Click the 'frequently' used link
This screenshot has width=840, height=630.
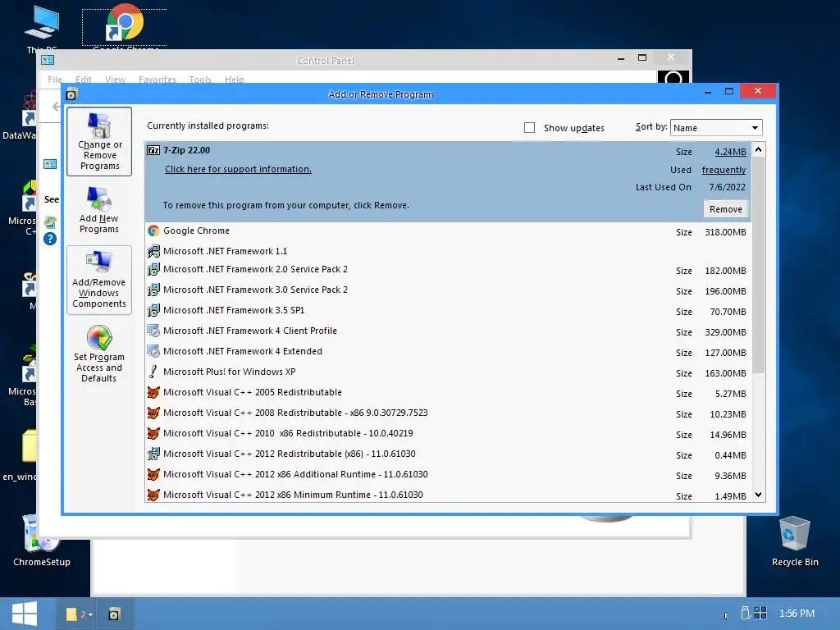point(724,171)
